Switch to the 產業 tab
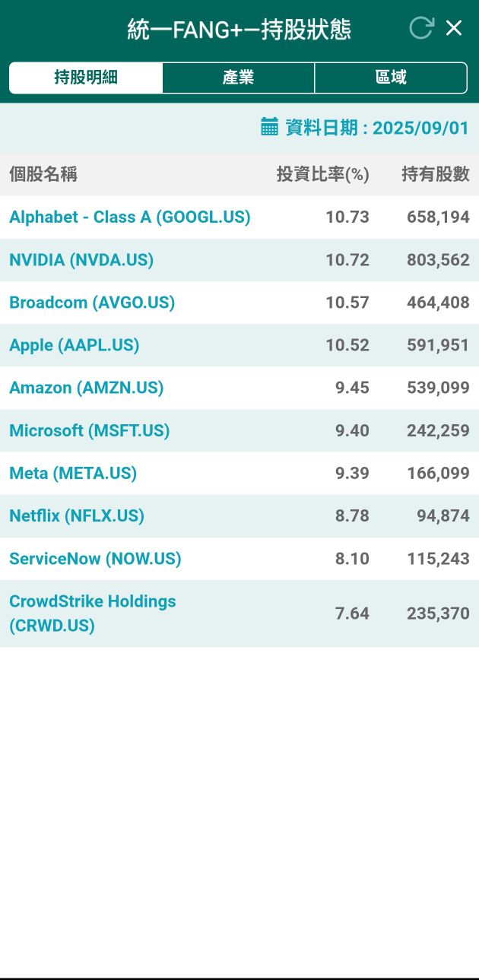The height and width of the screenshot is (980, 479). pyautogui.click(x=238, y=78)
